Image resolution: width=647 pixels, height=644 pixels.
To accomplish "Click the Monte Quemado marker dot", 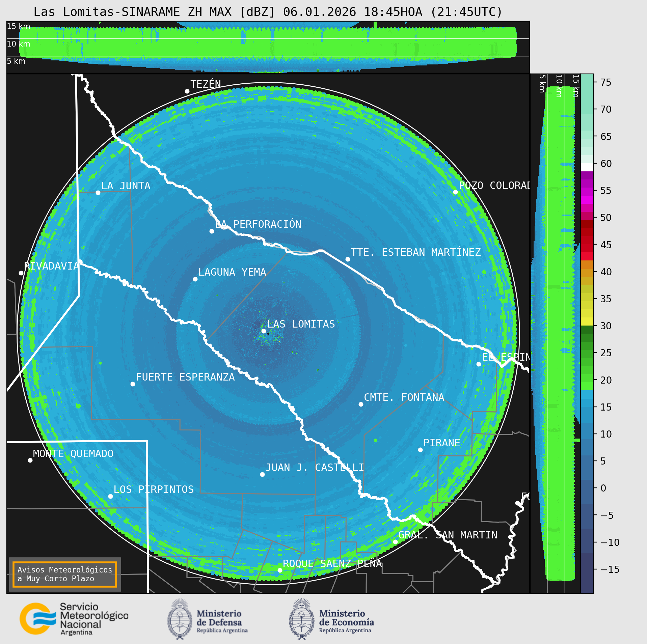I will [30, 460].
